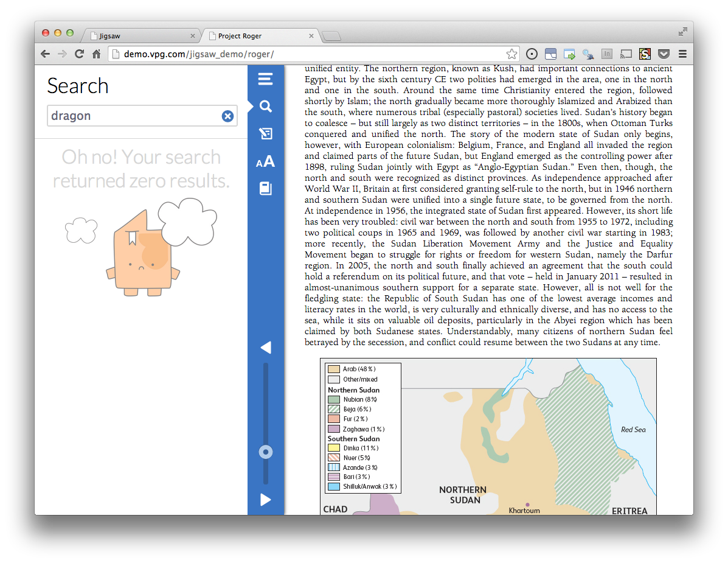Switch to the Jigsaw browser tab

point(140,36)
